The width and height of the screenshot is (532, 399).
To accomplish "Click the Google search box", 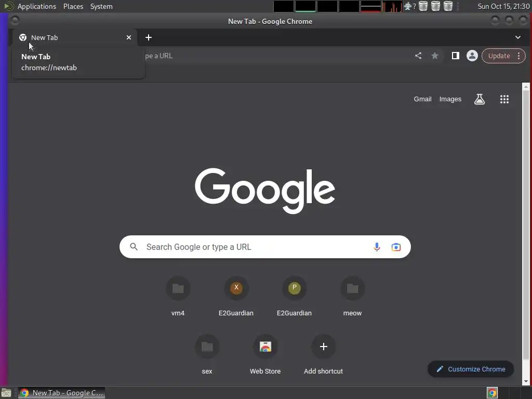I will click(265, 247).
